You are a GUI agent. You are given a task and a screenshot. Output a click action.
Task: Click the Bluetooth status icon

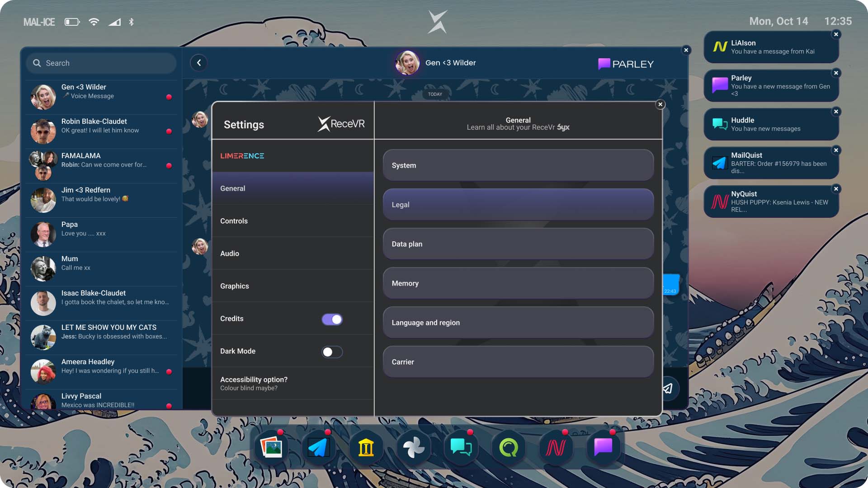[x=131, y=22]
